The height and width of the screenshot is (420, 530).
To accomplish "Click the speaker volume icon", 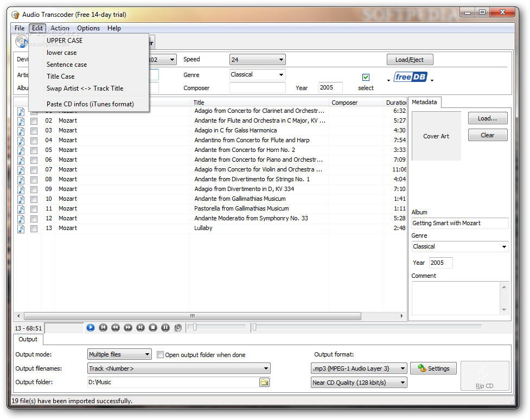I will (x=178, y=327).
